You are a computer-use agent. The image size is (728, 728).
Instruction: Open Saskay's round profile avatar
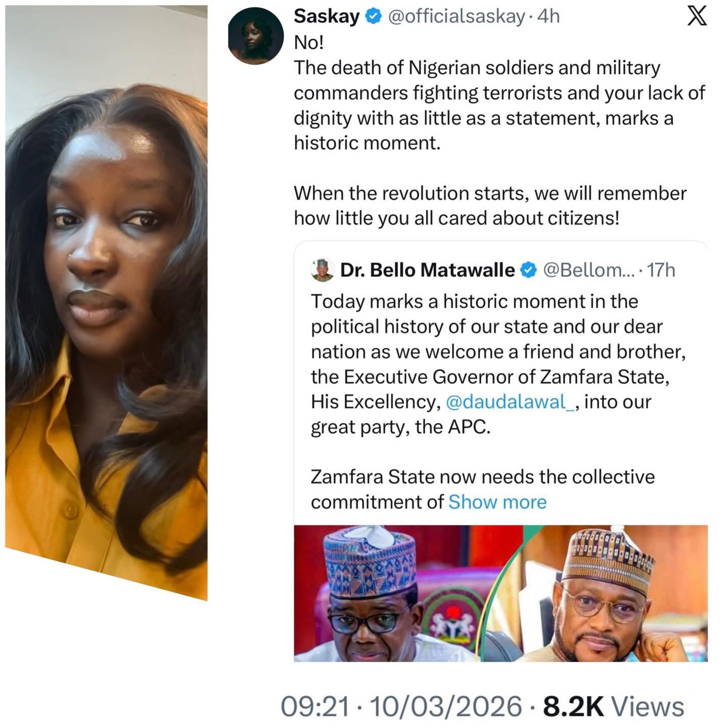256,36
